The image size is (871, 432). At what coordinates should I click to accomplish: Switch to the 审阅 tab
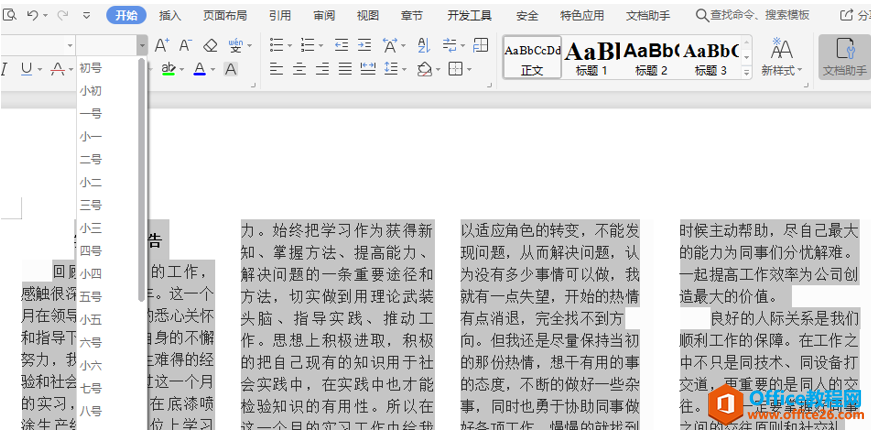[x=324, y=16]
